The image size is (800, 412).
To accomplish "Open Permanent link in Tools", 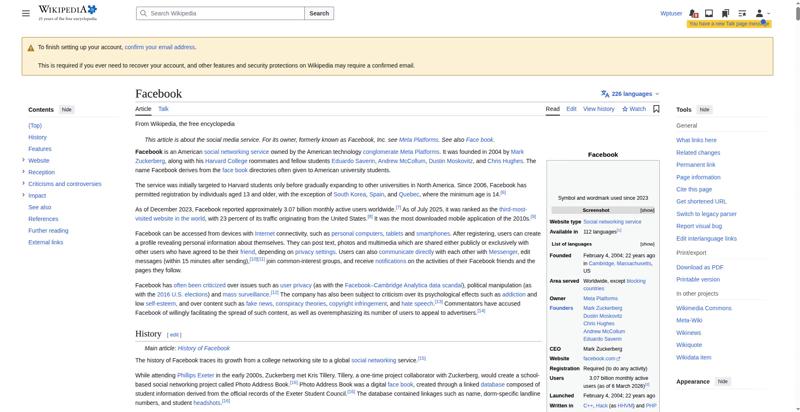I will click(696, 165).
